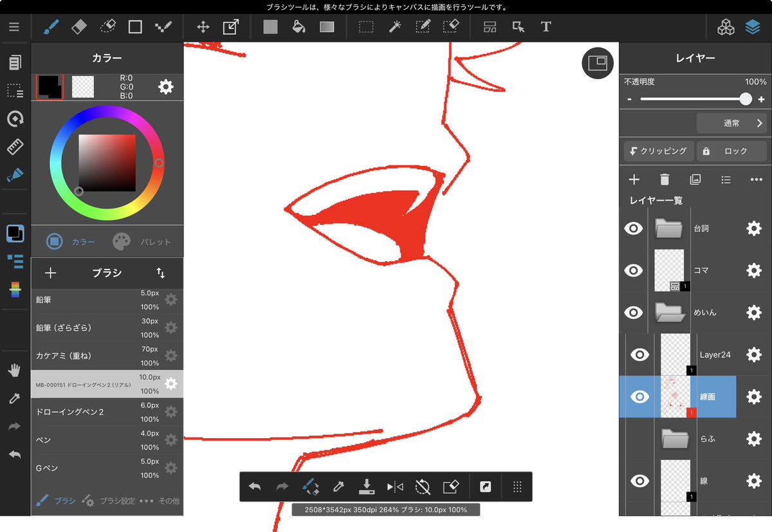
Task: Select the transparent color swatch
Action: pyautogui.click(x=83, y=87)
